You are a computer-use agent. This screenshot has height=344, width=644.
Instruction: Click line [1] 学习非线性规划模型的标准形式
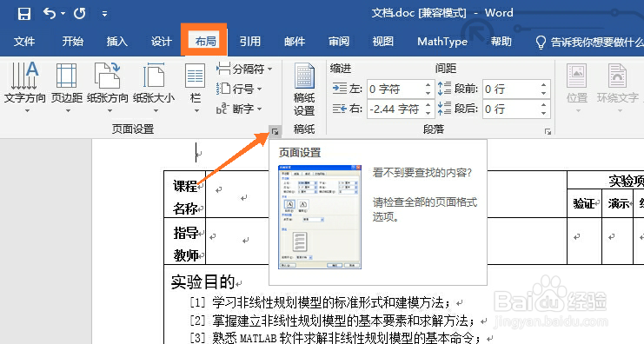[321, 303]
